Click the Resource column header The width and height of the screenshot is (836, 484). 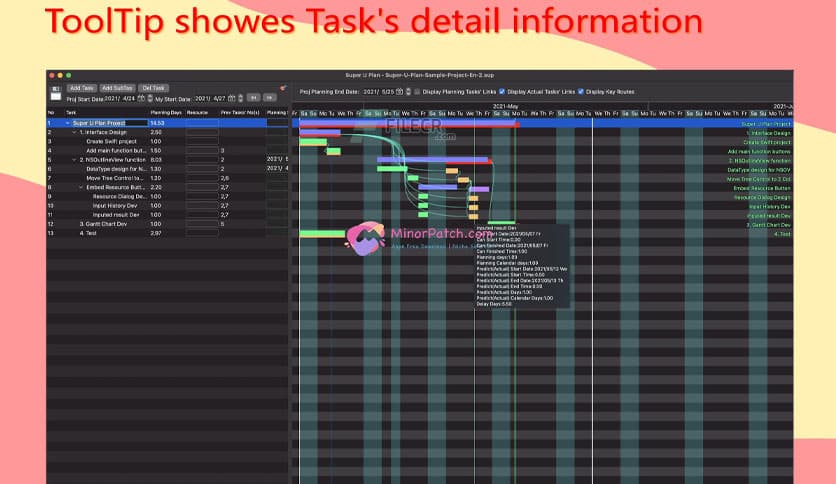pos(200,113)
